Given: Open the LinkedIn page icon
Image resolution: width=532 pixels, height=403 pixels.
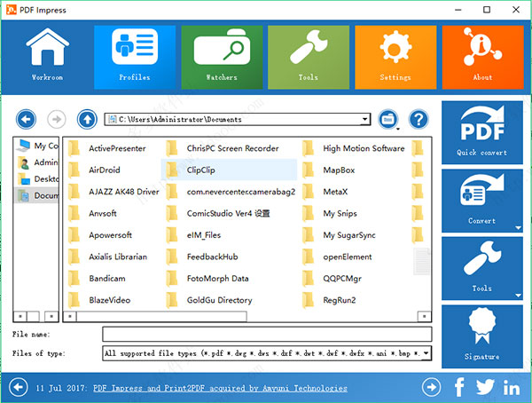Looking at the screenshot, I should click(512, 388).
